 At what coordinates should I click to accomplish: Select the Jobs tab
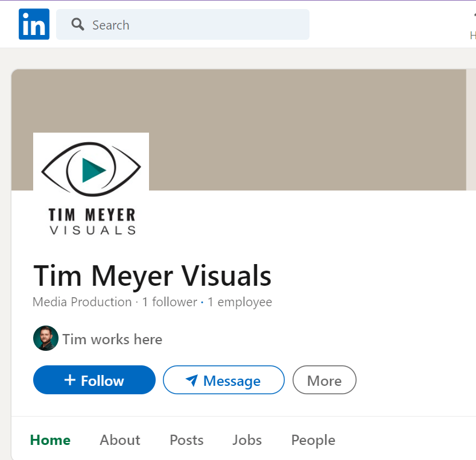click(247, 440)
